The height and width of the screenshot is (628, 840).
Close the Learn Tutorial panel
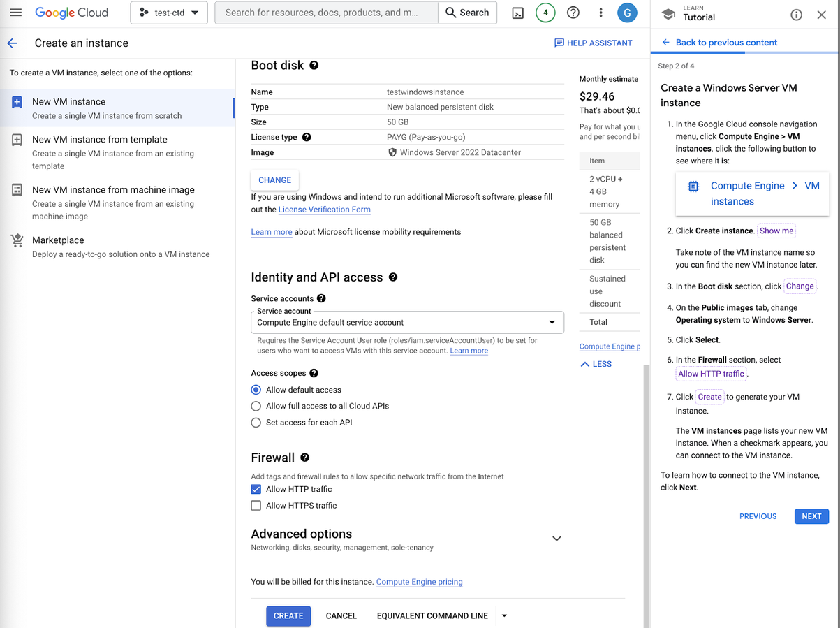[821, 15]
